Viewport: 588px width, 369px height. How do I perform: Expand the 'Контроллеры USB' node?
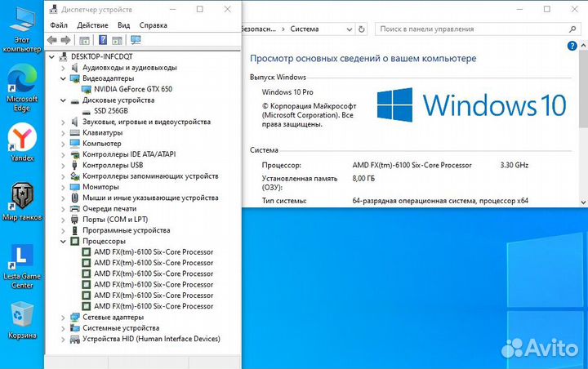point(63,166)
